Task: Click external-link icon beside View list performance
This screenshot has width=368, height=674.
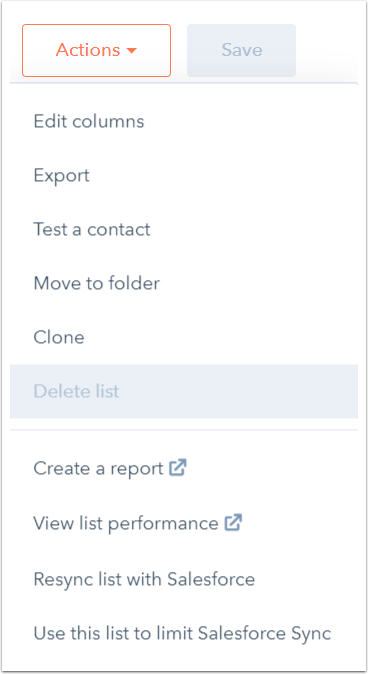Action: pyautogui.click(x=233, y=523)
